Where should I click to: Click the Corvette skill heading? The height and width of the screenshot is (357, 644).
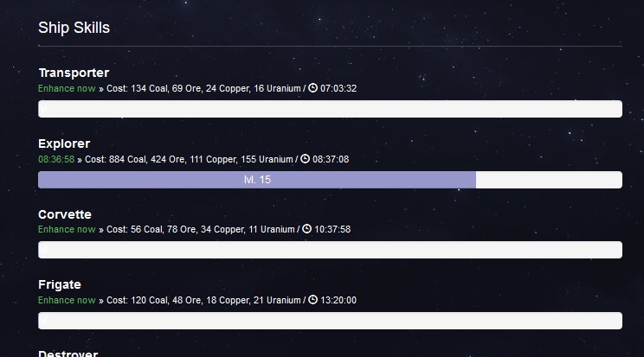(65, 214)
